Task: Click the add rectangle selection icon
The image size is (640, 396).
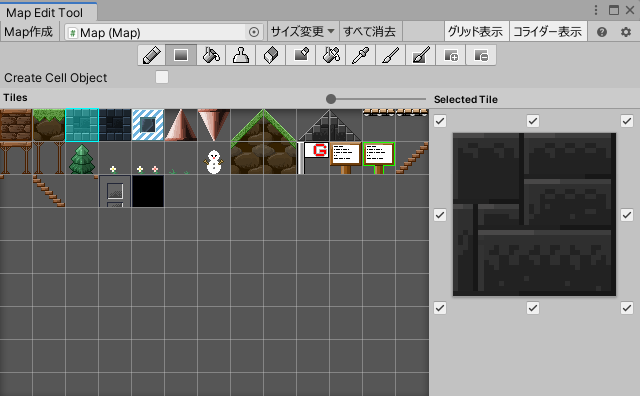Action: [x=451, y=55]
